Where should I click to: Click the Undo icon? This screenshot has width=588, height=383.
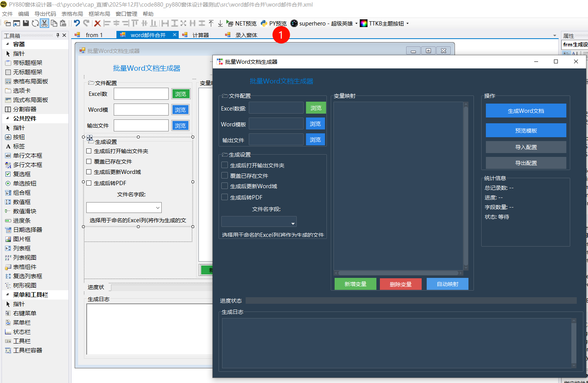pyautogui.click(x=76, y=23)
